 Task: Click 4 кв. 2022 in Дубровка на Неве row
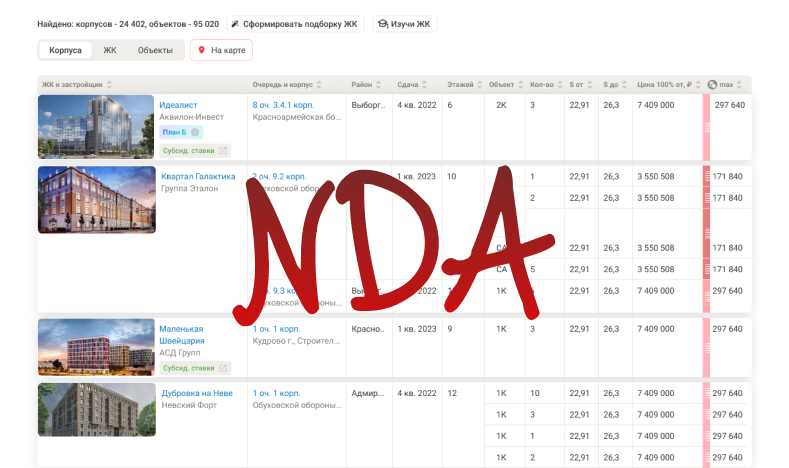point(417,393)
